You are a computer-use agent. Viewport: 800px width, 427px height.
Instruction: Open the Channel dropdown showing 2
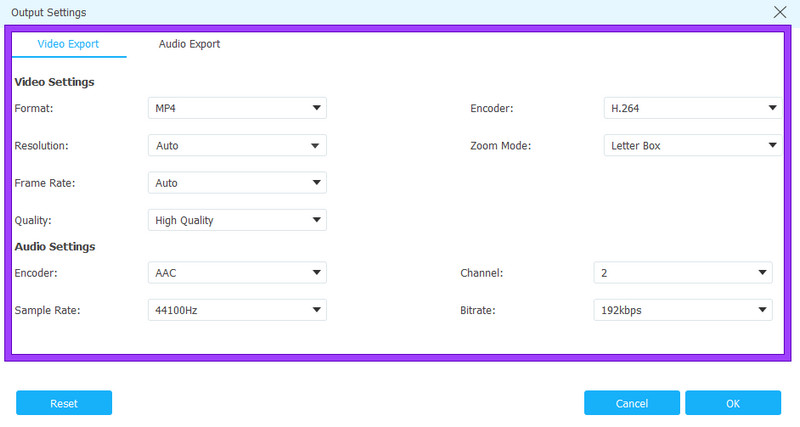click(683, 273)
